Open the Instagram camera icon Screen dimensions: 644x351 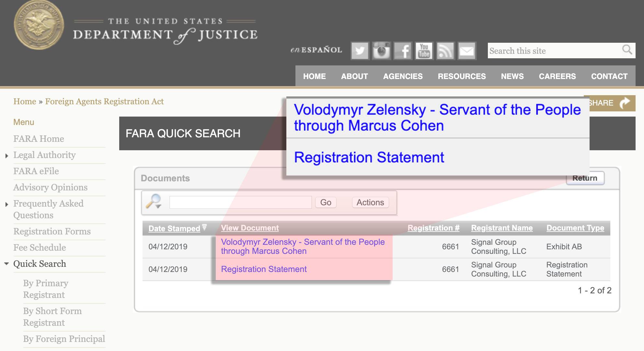tap(381, 51)
